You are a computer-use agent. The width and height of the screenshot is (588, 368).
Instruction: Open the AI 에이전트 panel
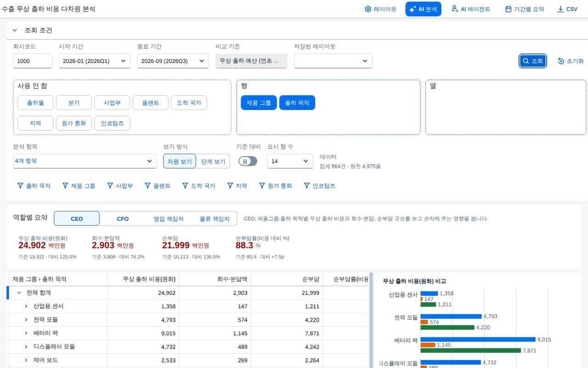471,9
